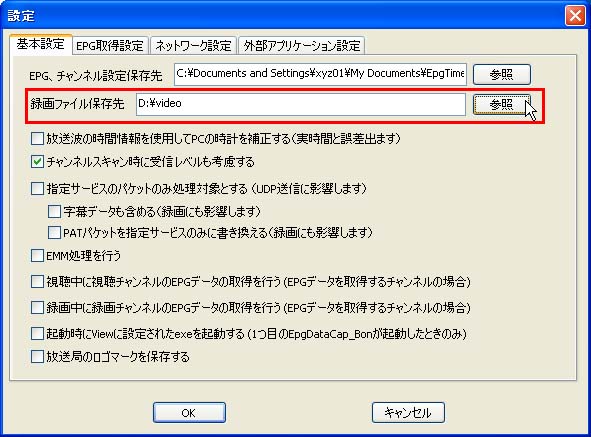Check launch View exe at startup option

point(37,334)
